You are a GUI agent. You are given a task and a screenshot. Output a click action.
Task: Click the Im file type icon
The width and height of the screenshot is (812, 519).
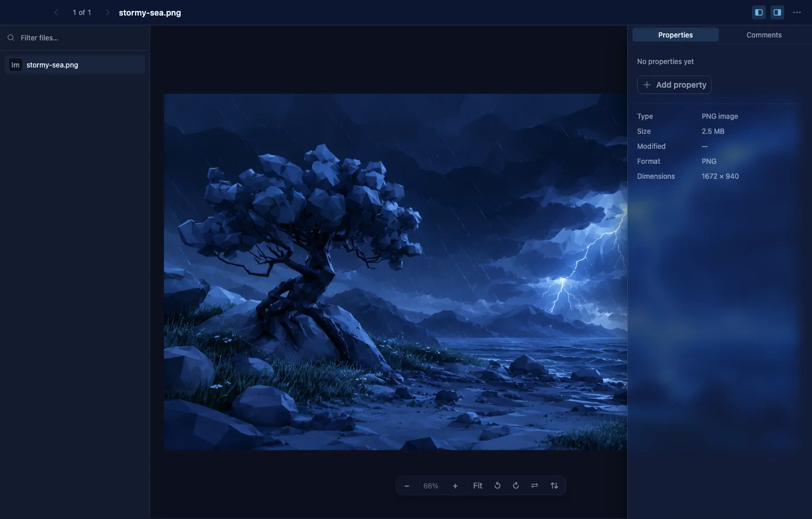[16, 65]
